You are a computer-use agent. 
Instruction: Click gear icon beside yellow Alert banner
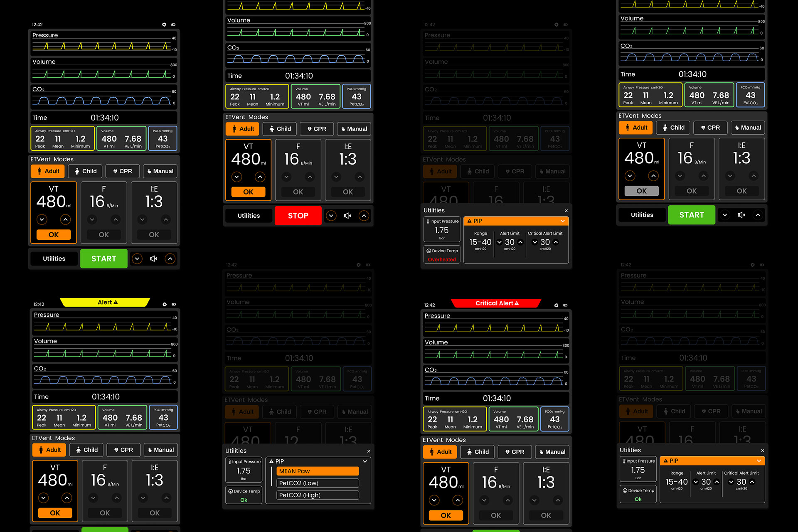point(165,304)
